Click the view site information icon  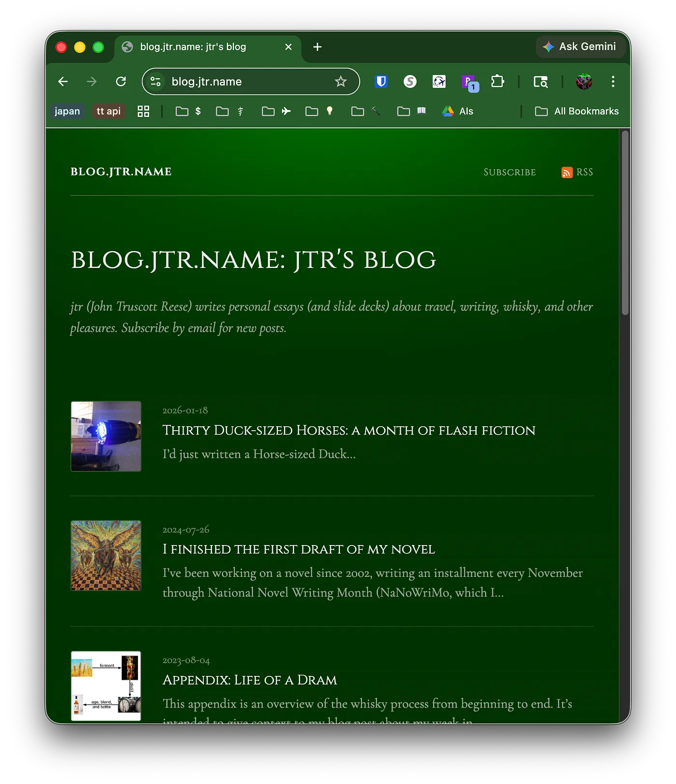click(x=155, y=82)
